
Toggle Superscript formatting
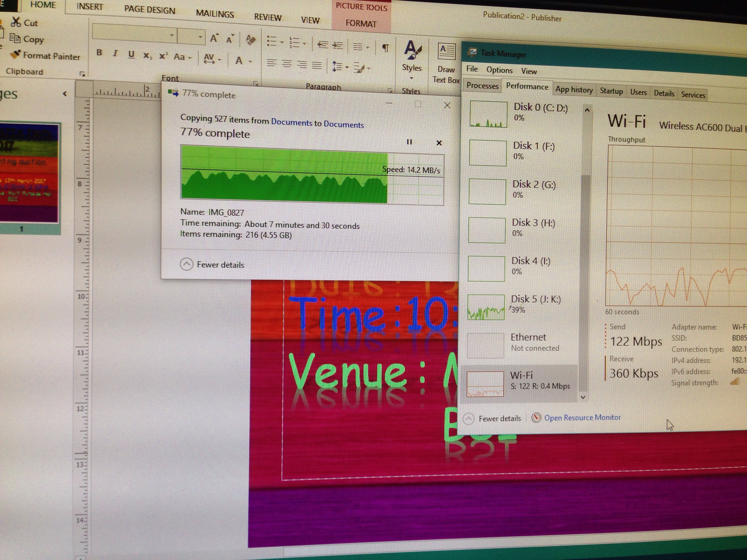pyautogui.click(x=163, y=56)
